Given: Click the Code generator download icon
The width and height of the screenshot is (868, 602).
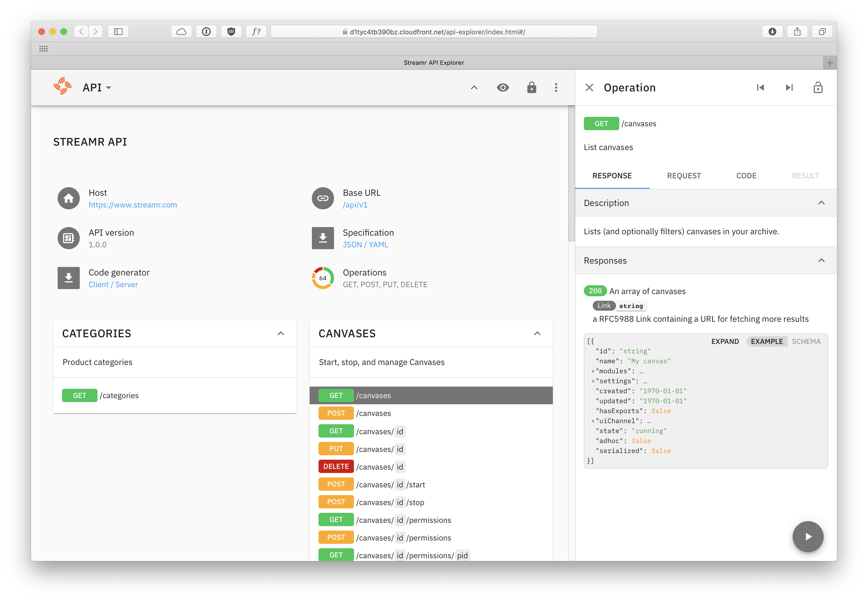Looking at the screenshot, I should 68,278.
